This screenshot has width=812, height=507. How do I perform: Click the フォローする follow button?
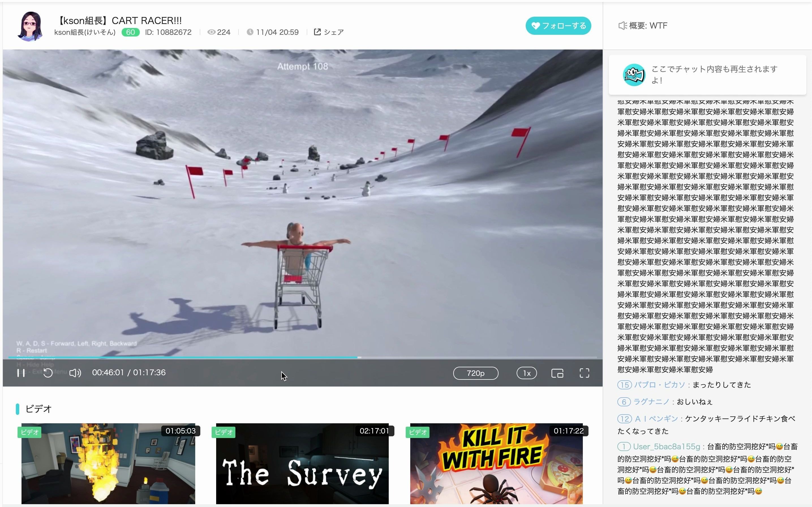558,26
